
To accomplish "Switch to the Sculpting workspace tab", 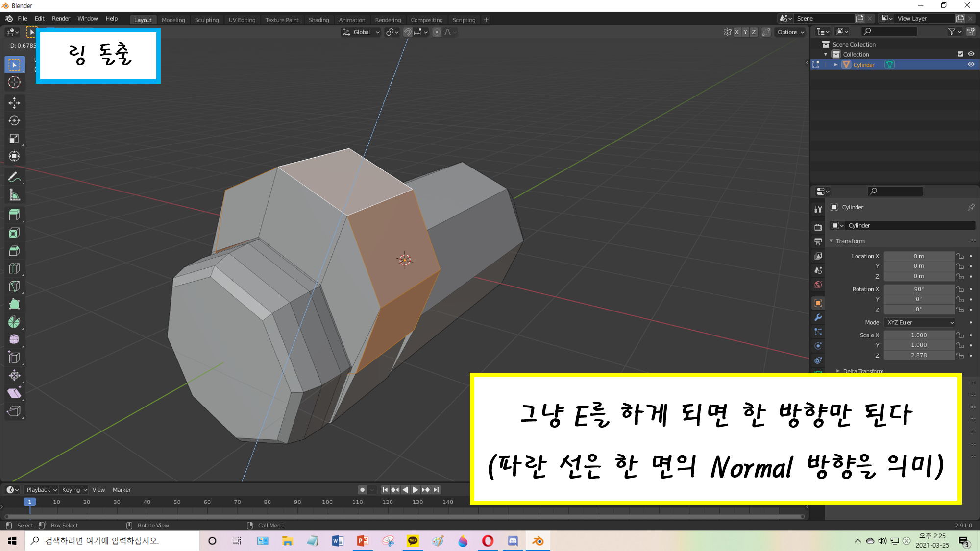I will (206, 20).
